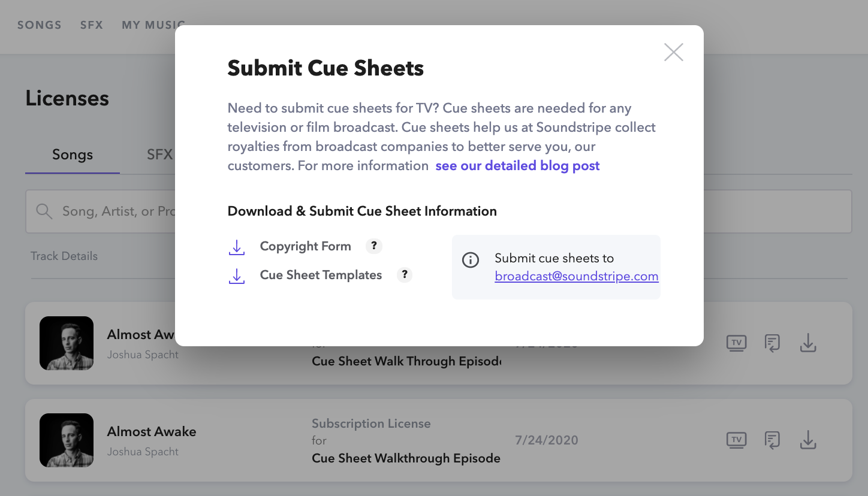Viewport: 868px width, 496px height.
Task: Open the detailed blog post link
Action: pyautogui.click(x=517, y=165)
